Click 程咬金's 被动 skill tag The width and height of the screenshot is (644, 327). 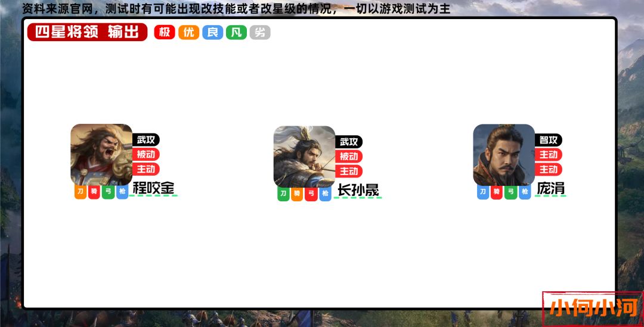click(x=146, y=154)
